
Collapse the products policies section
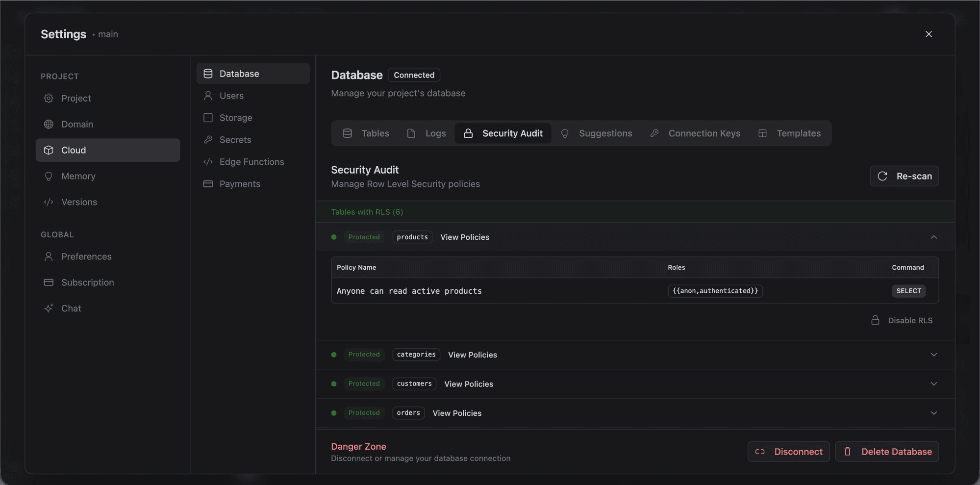point(934,237)
